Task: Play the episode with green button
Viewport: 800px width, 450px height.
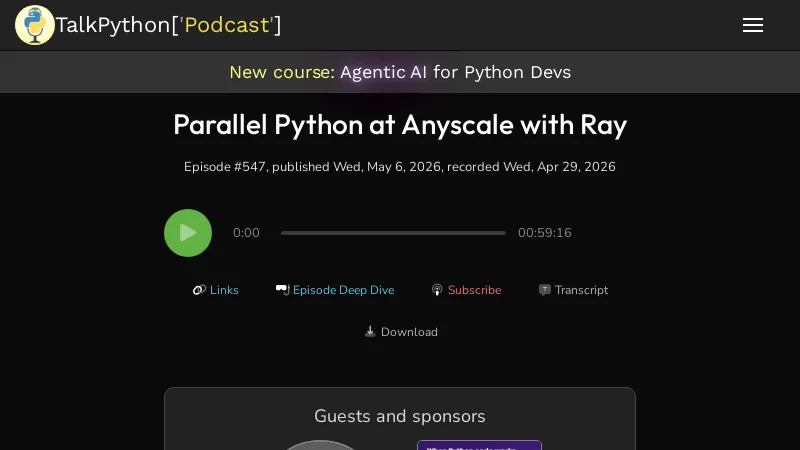Action: coord(188,233)
